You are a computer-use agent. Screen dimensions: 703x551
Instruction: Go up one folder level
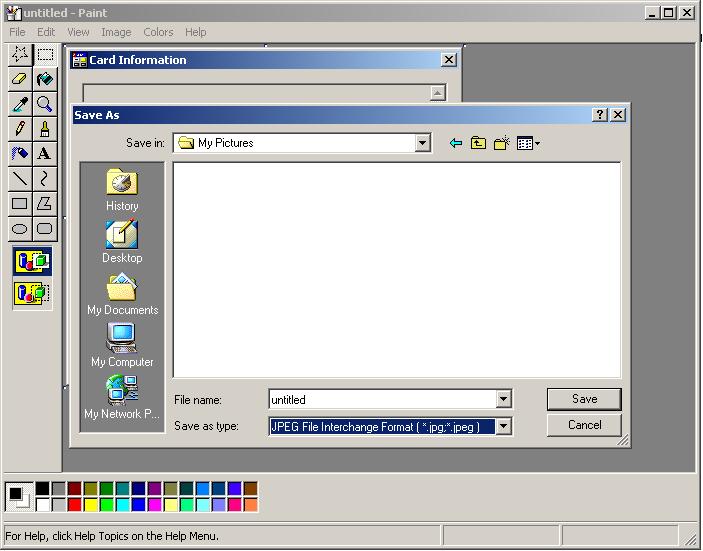(x=478, y=143)
